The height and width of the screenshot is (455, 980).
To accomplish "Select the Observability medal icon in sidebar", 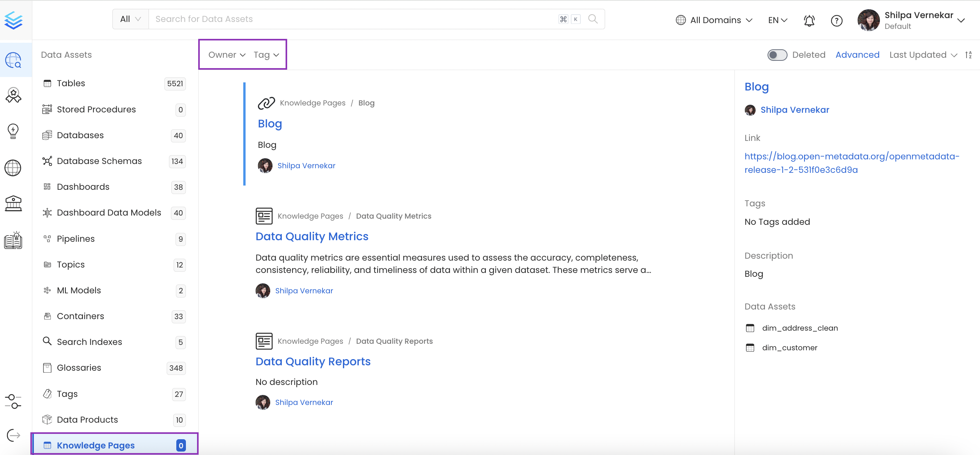I will [13, 95].
